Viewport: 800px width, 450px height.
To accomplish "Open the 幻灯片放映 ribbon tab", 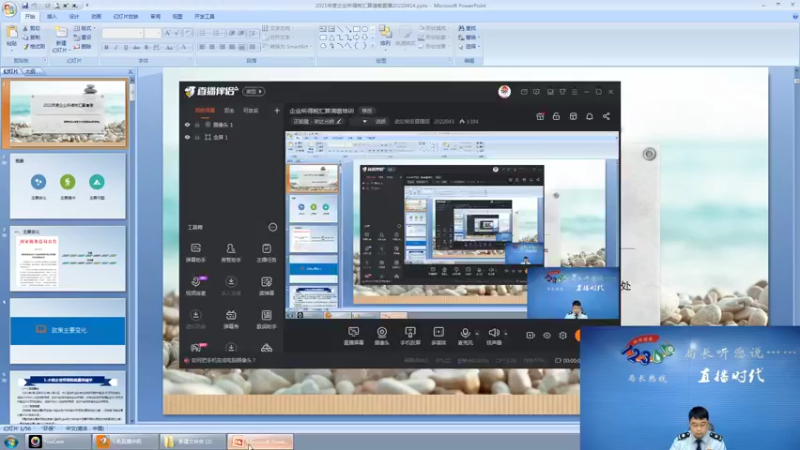I will tap(126, 16).
